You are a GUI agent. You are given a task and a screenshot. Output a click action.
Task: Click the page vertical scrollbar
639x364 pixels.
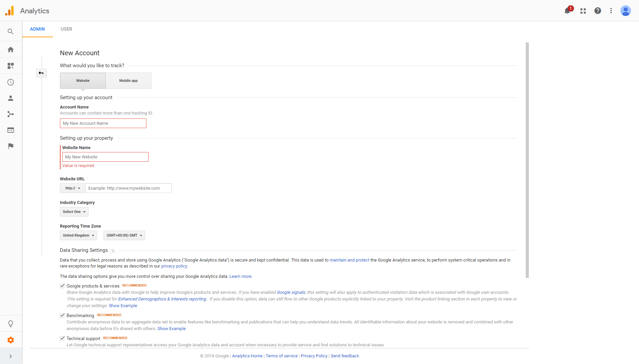pyautogui.click(x=527, y=160)
